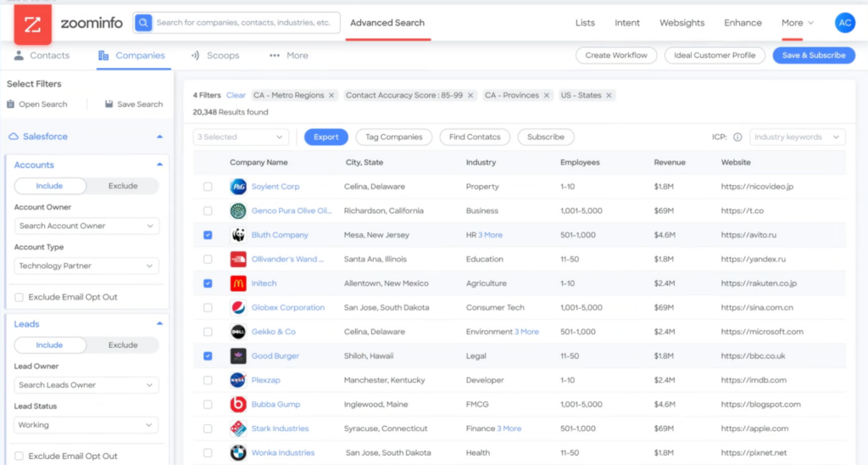Image resolution: width=868 pixels, height=465 pixels.
Task: Set Leads filter to Exclude
Action: point(123,345)
